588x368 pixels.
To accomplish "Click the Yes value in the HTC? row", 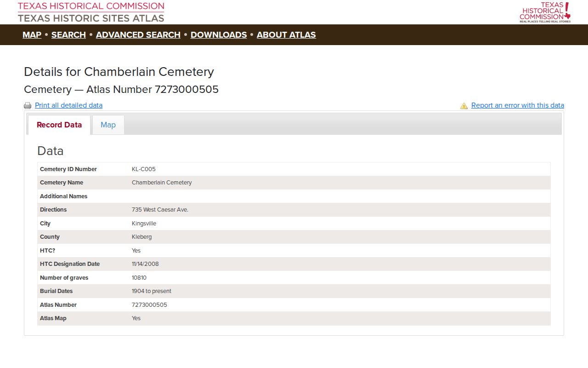I will (136, 251).
